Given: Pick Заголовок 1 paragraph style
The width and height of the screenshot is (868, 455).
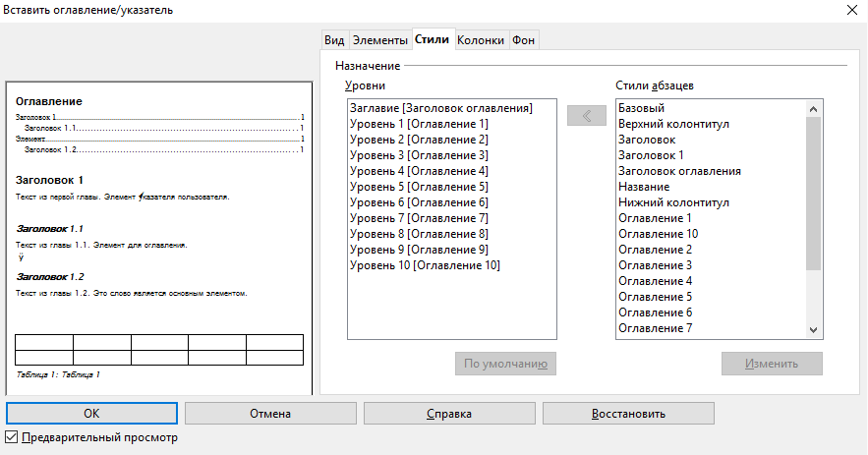Looking at the screenshot, I should (x=651, y=155).
